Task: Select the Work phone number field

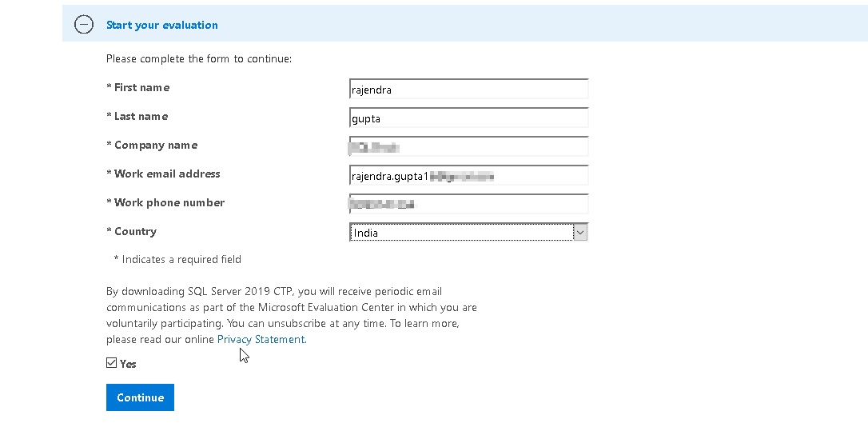Action: pos(468,205)
